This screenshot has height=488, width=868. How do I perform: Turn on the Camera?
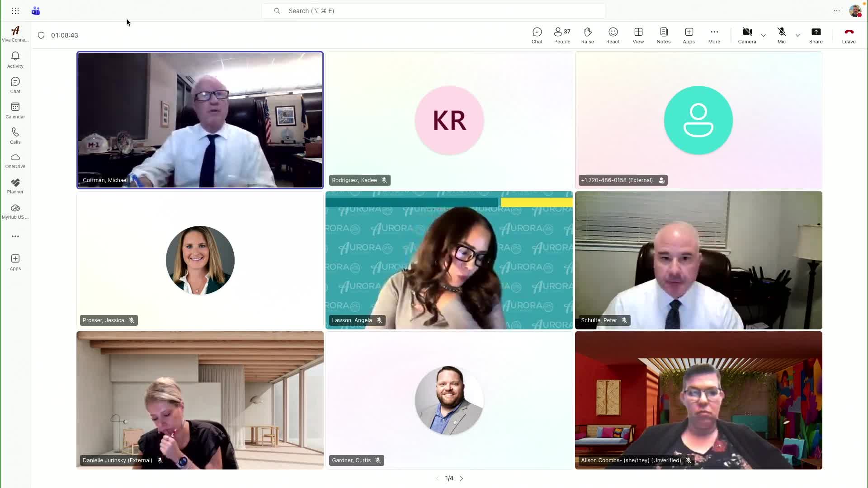(747, 35)
